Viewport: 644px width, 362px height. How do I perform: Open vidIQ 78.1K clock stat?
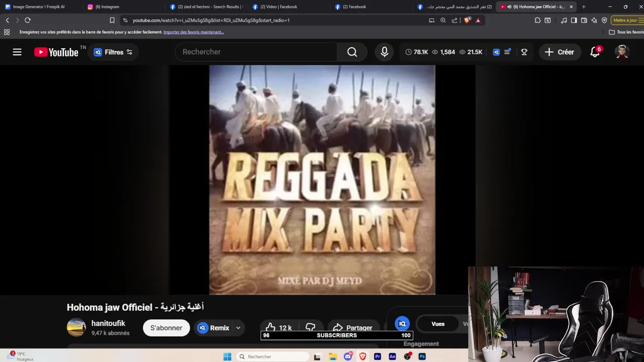(417, 52)
